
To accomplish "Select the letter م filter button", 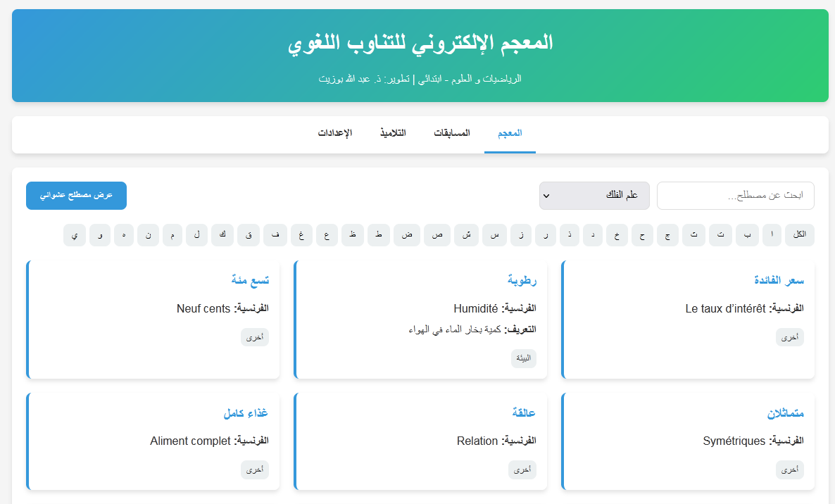I will click(172, 234).
